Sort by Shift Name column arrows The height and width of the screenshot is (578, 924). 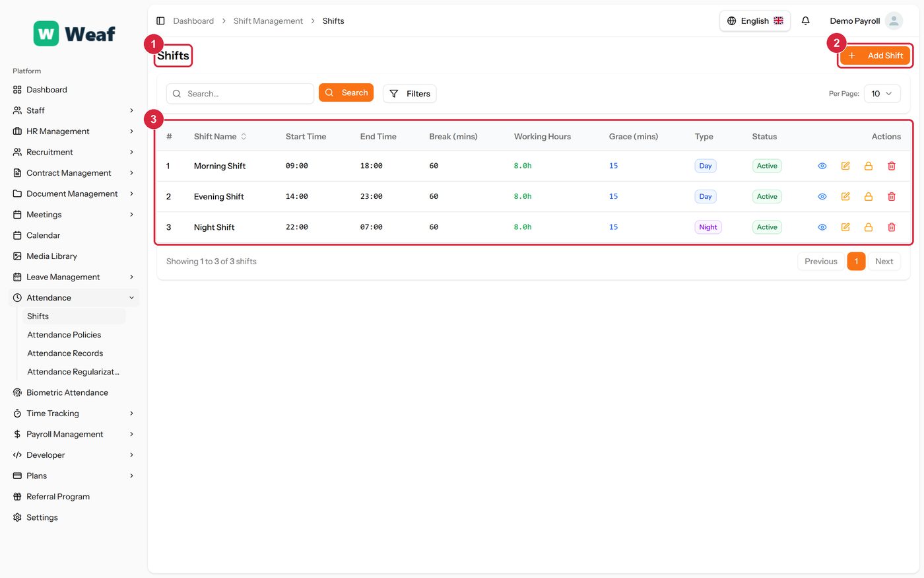point(244,137)
